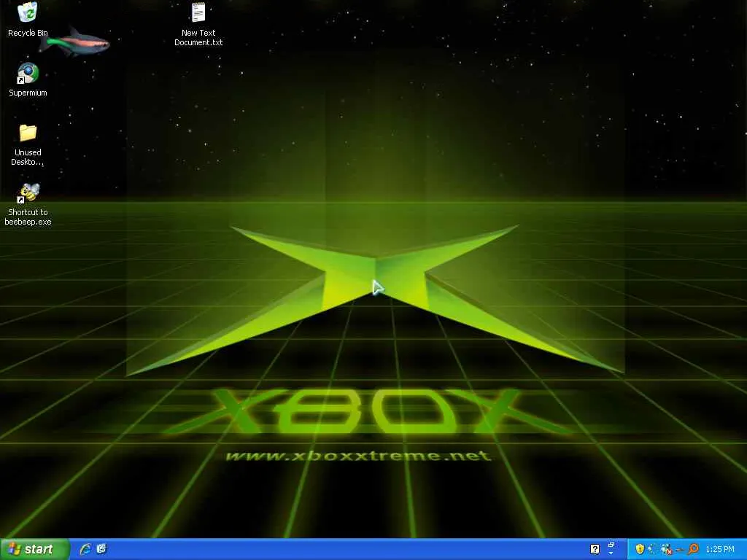Viewport: 747px width, 560px height.
Task: Click the language bar help icon
Action: (595, 549)
